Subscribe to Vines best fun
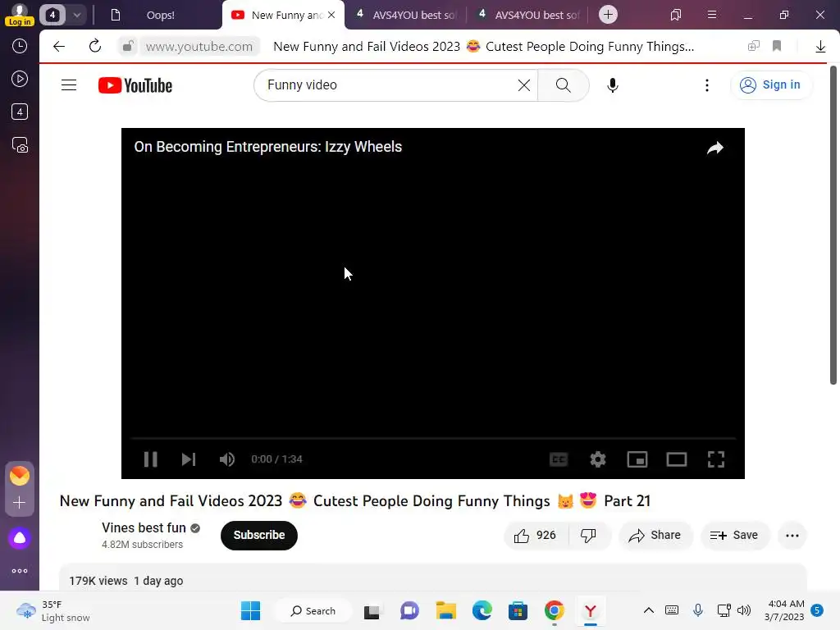The image size is (840, 630). tap(258, 535)
